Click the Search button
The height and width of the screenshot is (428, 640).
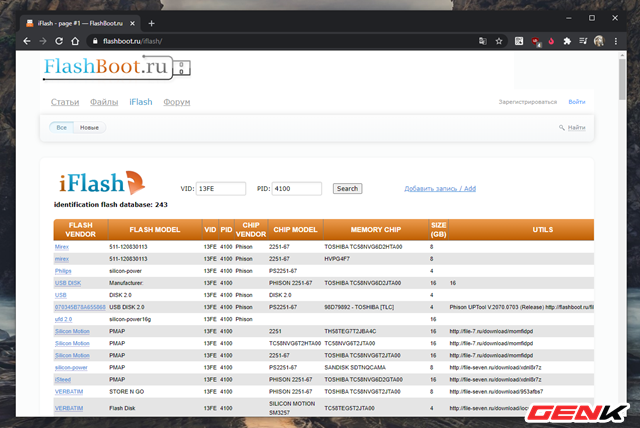pos(347,188)
